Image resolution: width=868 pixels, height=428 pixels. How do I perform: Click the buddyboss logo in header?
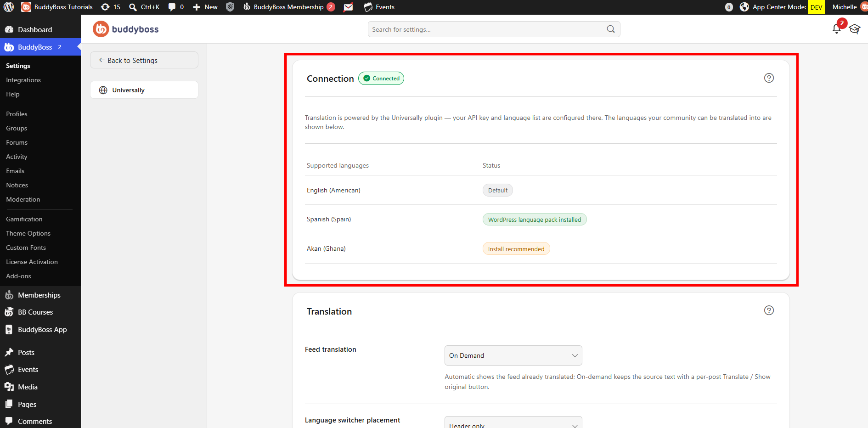126,29
